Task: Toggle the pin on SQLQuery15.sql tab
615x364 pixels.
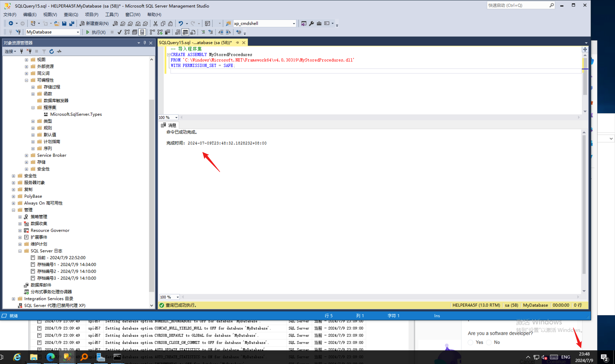Action: [237, 43]
